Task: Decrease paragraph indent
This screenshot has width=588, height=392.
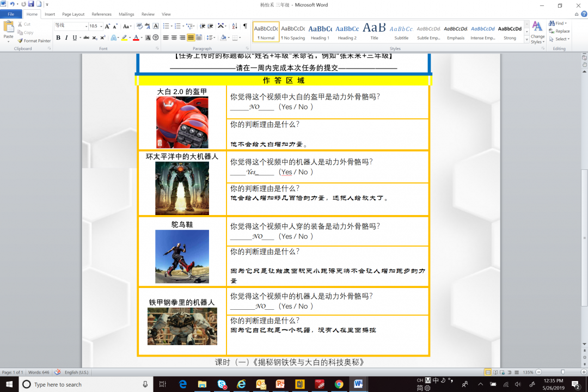Action: pos(203,26)
